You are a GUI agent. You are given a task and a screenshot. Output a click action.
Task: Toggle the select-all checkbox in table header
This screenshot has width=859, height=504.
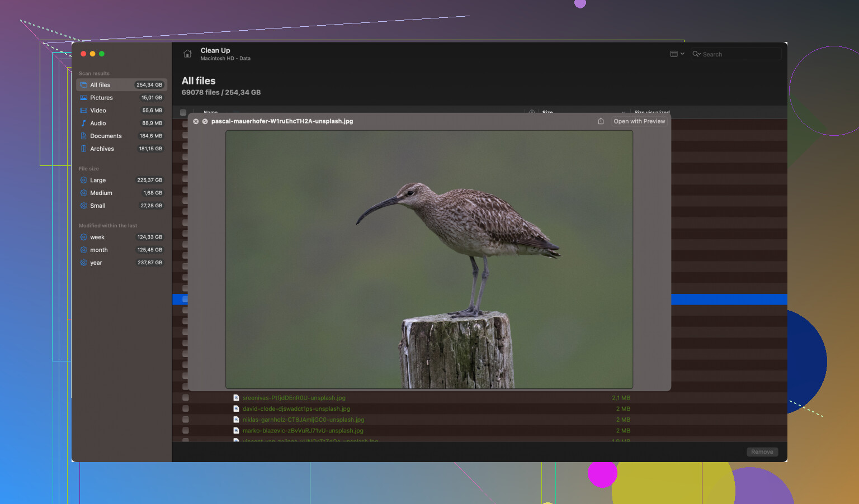click(x=183, y=112)
